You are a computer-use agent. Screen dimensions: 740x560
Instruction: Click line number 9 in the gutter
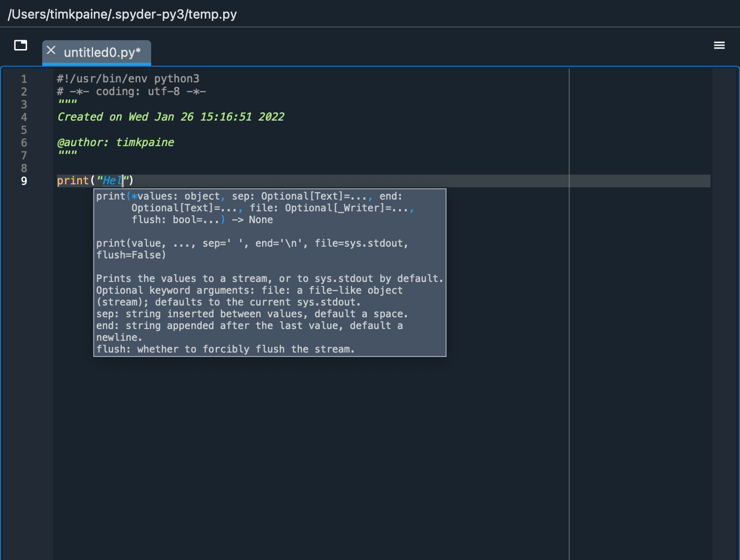[24, 181]
